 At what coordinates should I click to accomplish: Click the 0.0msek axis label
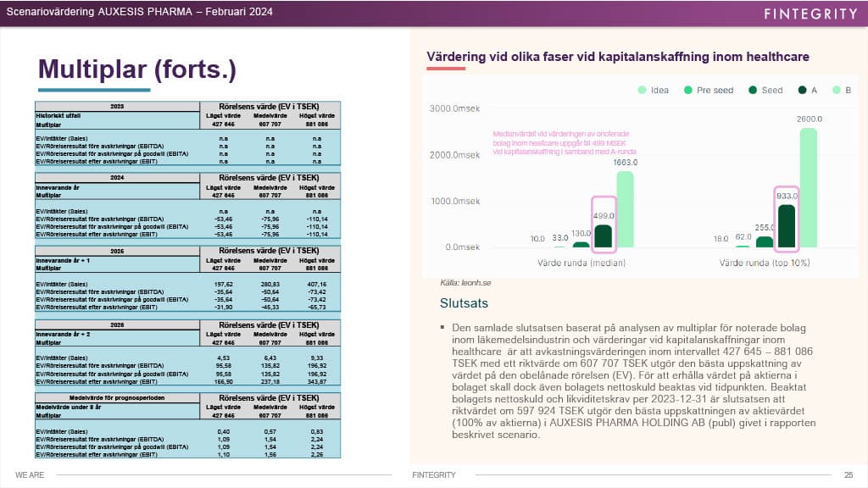point(463,247)
